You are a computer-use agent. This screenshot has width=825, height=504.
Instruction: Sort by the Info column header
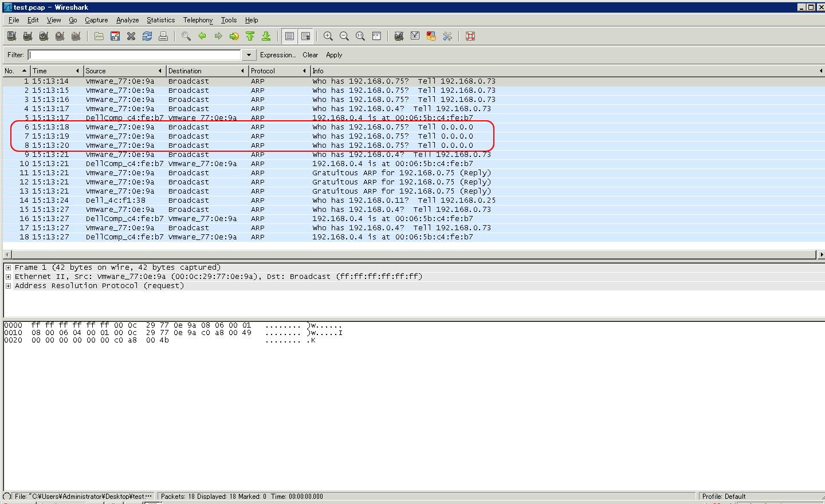tap(568, 71)
